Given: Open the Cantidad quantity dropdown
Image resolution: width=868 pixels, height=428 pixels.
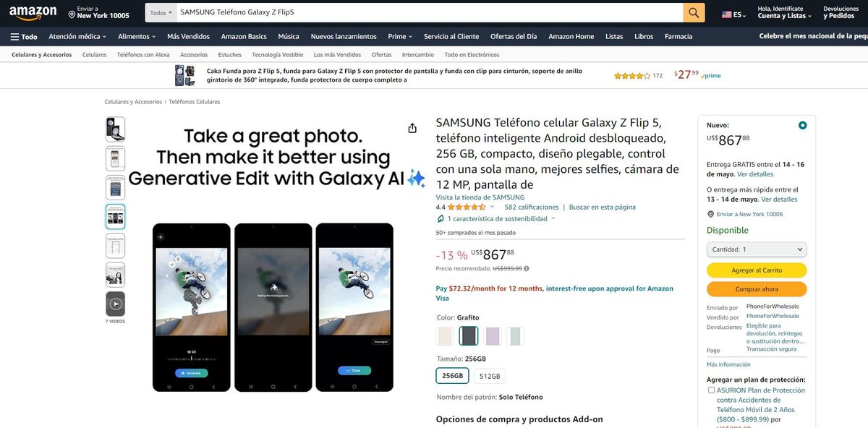Looking at the screenshot, I should pos(756,249).
